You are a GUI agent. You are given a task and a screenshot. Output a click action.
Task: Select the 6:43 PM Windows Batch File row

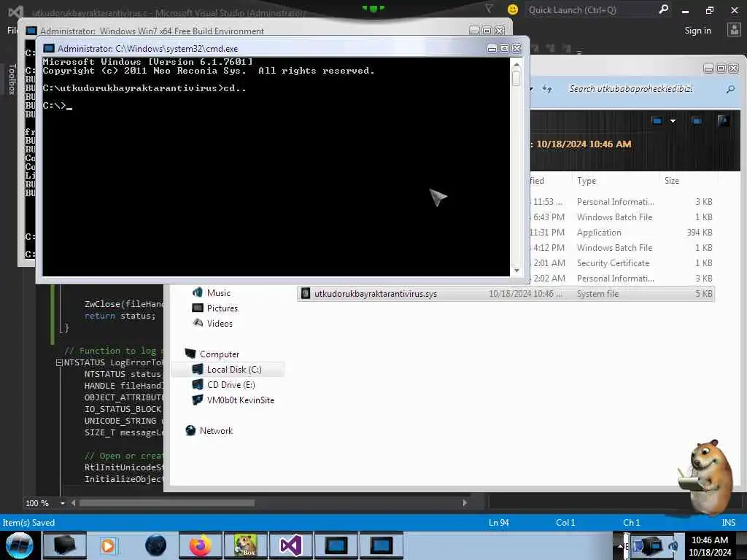tap(622, 217)
